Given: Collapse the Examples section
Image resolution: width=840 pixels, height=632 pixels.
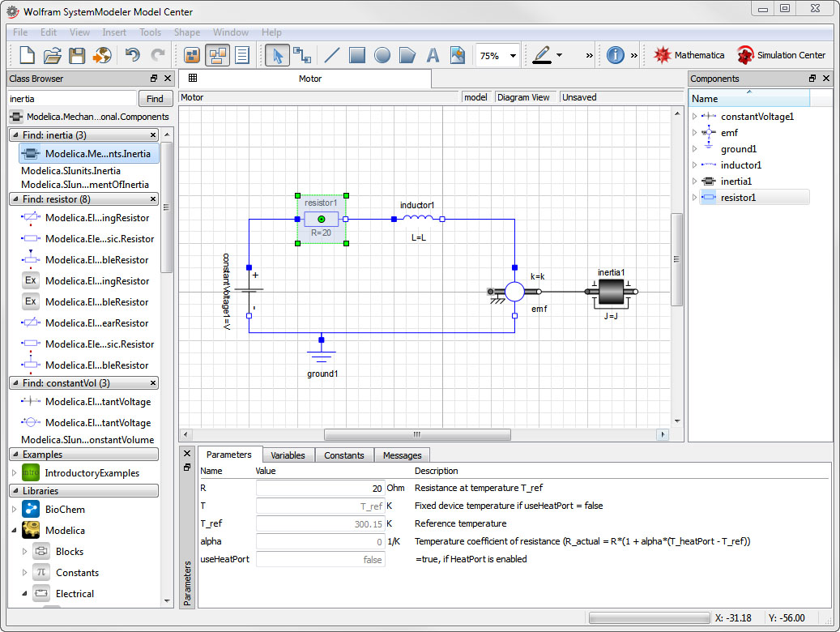Looking at the screenshot, I should click(15, 455).
